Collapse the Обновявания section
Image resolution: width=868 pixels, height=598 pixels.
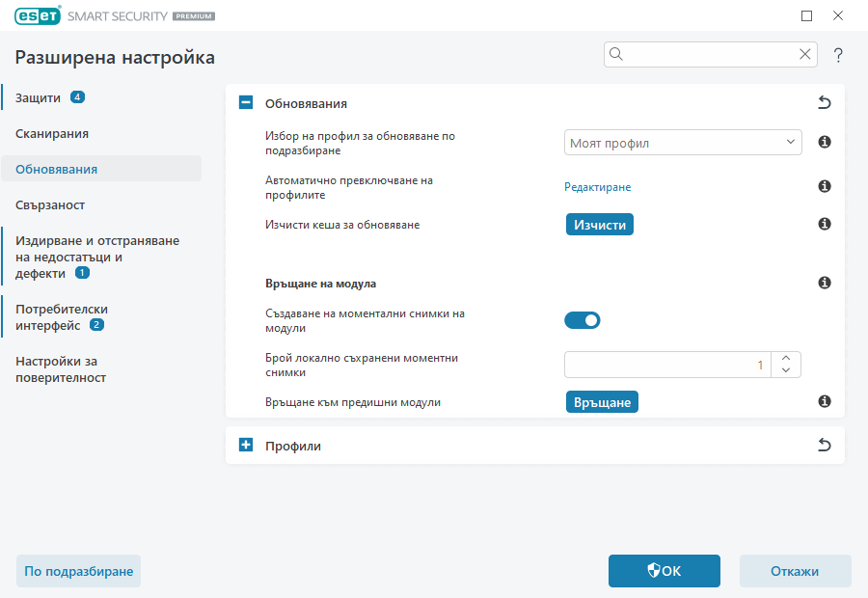[x=246, y=100]
